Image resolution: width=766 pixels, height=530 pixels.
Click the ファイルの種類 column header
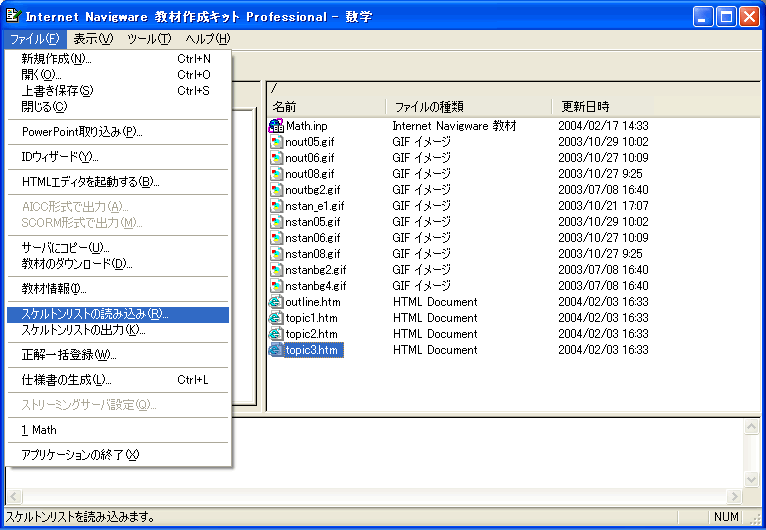467,106
